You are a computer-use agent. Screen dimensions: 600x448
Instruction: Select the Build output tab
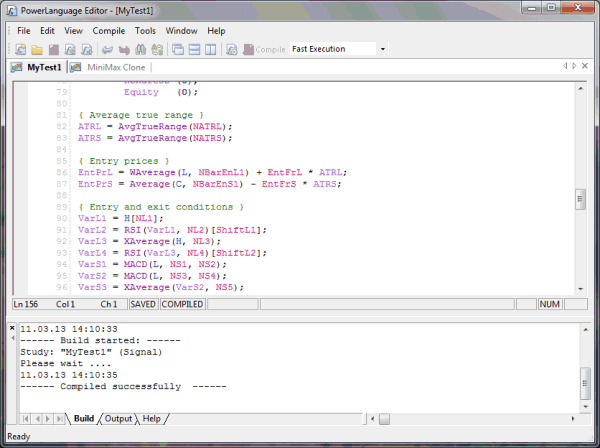pyautogui.click(x=84, y=419)
